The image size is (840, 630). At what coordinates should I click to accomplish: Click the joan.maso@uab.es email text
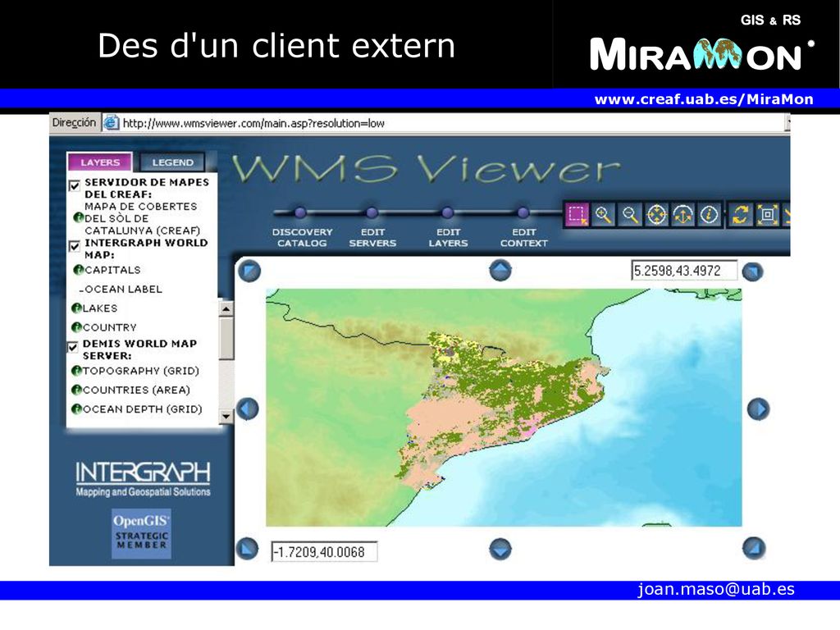[x=716, y=589]
